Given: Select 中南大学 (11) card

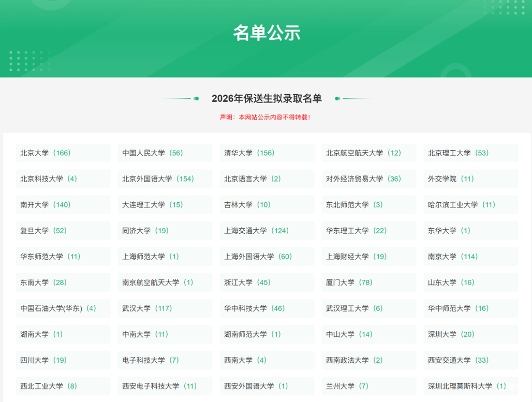Looking at the screenshot, I should [x=165, y=334].
